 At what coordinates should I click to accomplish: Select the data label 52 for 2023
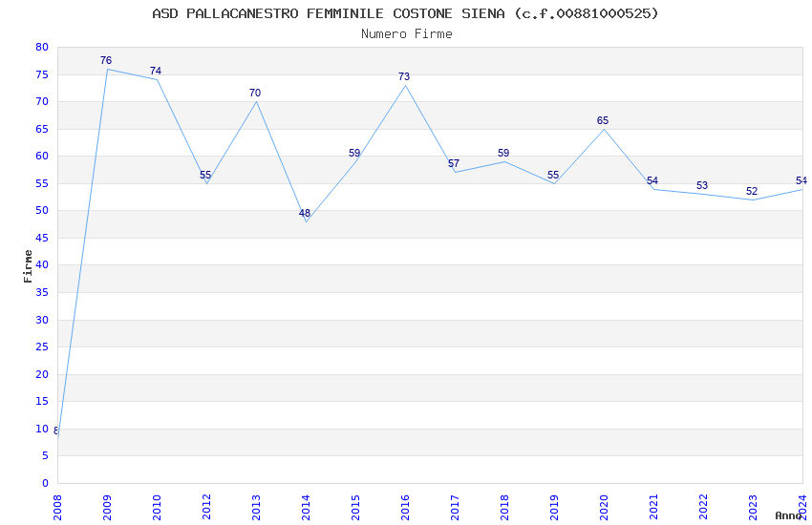click(x=752, y=191)
